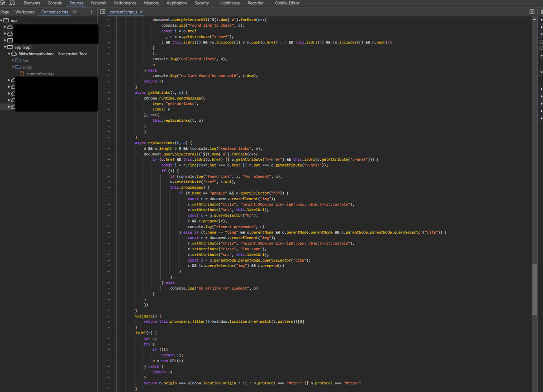
Task: Click the 'let n;' code line
Action: (150, 338)
